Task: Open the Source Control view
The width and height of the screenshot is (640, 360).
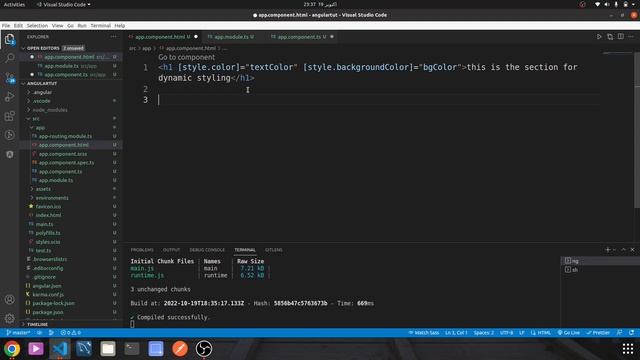Action: click(9, 78)
